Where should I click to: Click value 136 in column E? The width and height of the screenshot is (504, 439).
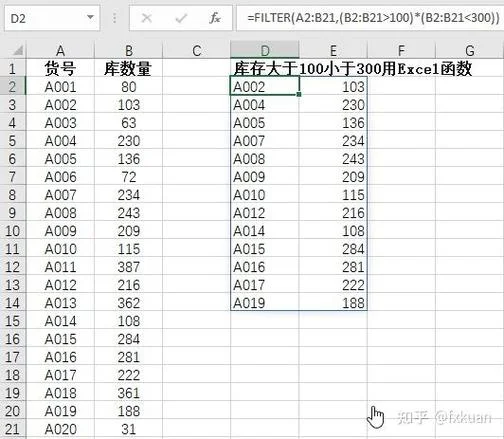pyautogui.click(x=333, y=123)
